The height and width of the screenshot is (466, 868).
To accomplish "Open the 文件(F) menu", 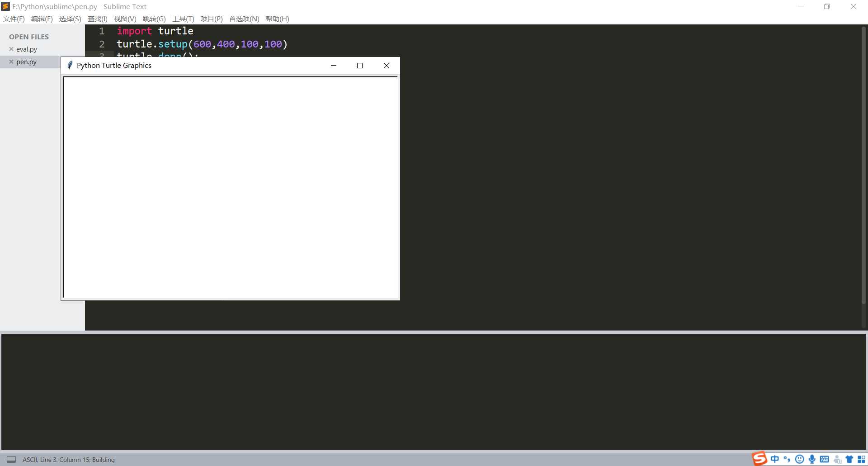I will click(14, 19).
